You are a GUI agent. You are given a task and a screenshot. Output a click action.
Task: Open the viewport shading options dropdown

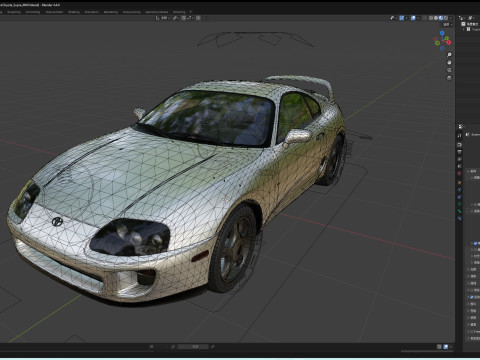coord(450,18)
